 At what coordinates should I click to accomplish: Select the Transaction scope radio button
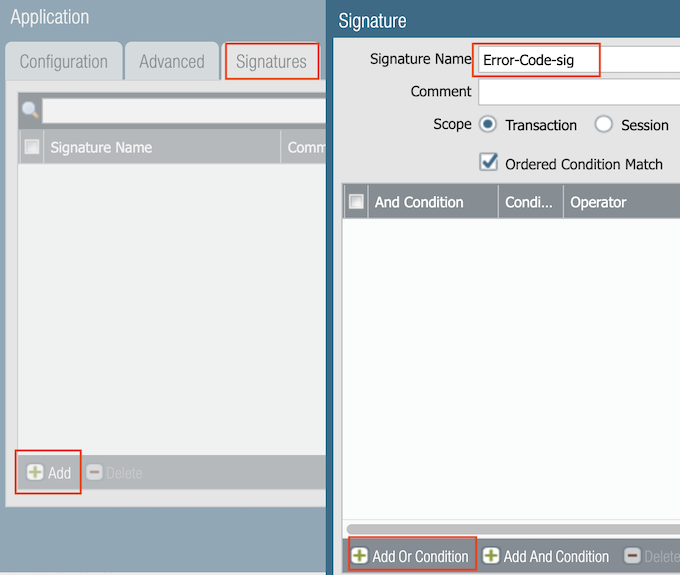click(487, 124)
